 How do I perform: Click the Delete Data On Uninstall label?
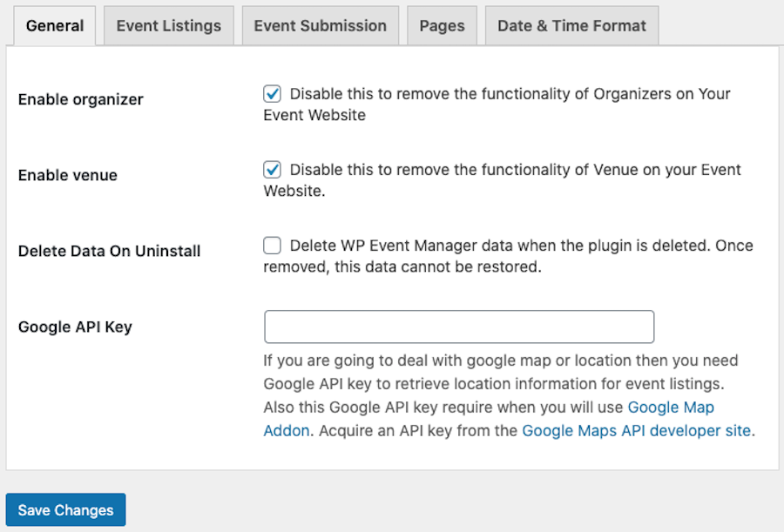(109, 251)
